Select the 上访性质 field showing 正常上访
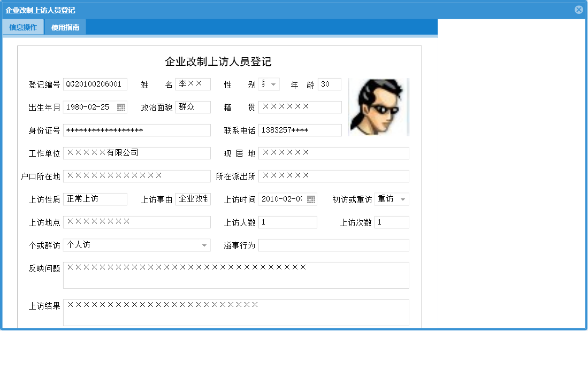Viewport: 588px width, 378px height. coord(95,199)
